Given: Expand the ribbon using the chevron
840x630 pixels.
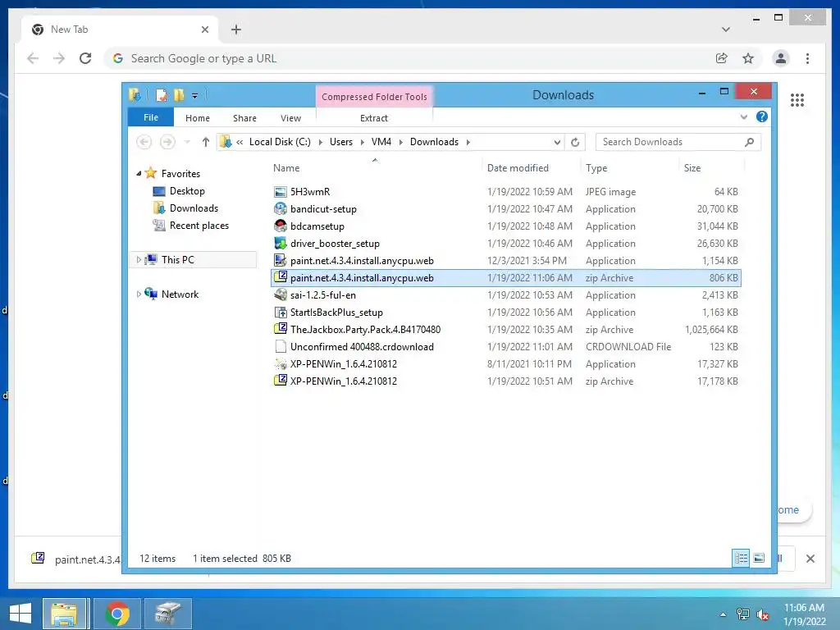Looking at the screenshot, I should [743, 116].
